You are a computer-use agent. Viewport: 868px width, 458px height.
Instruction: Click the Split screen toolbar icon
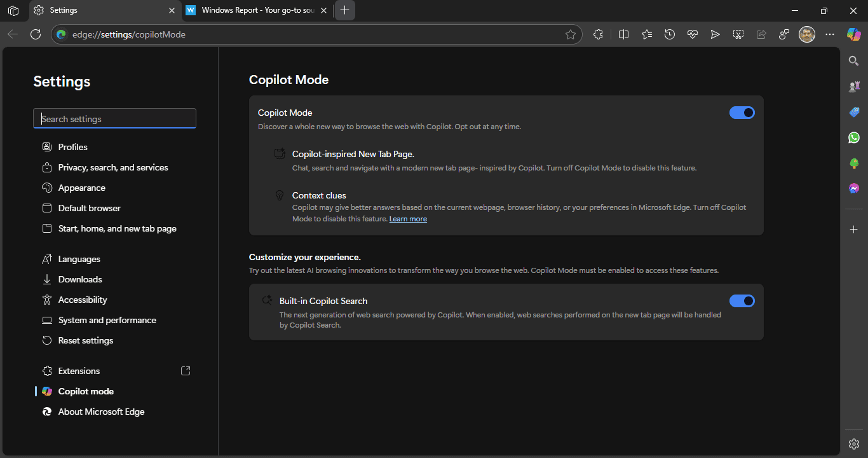tap(623, 34)
